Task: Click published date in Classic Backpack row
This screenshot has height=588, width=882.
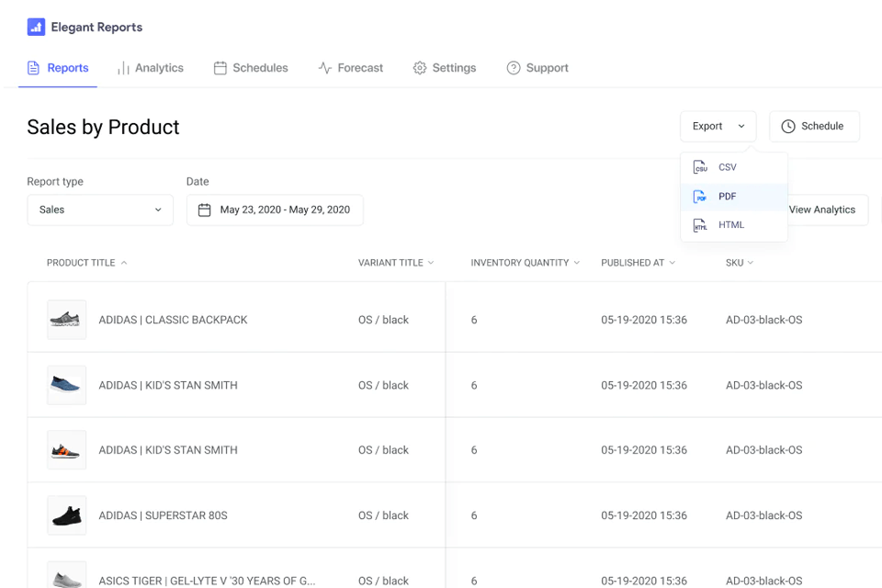Action: click(x=644, y=320)
